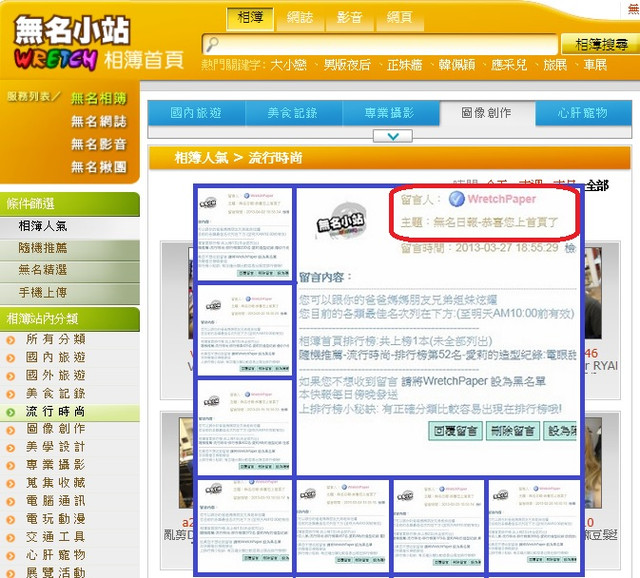Open hot keyword 應采兒

click(x=509, y=64)
